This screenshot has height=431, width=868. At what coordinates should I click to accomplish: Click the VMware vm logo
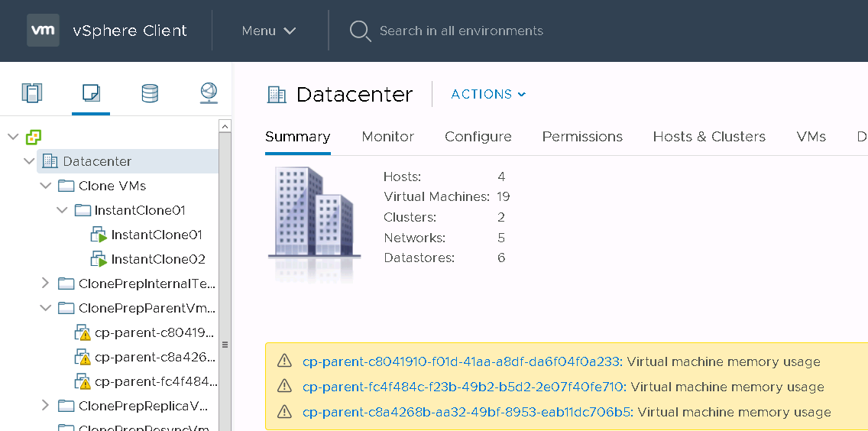pos(44,30)
